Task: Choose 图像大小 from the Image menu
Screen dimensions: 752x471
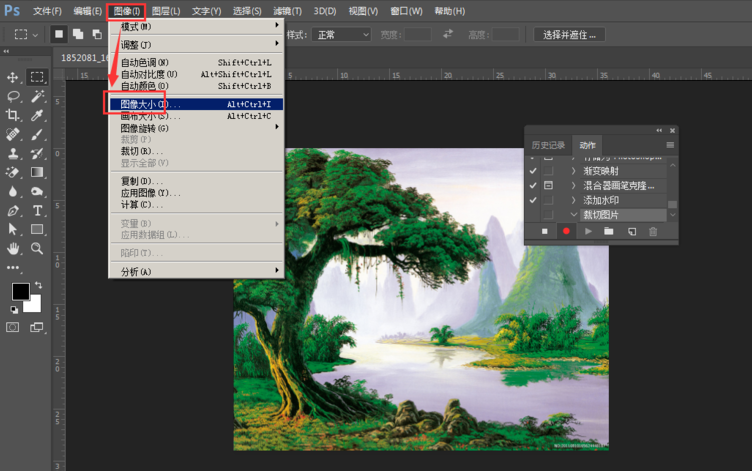Action: [x=197, y=104]
